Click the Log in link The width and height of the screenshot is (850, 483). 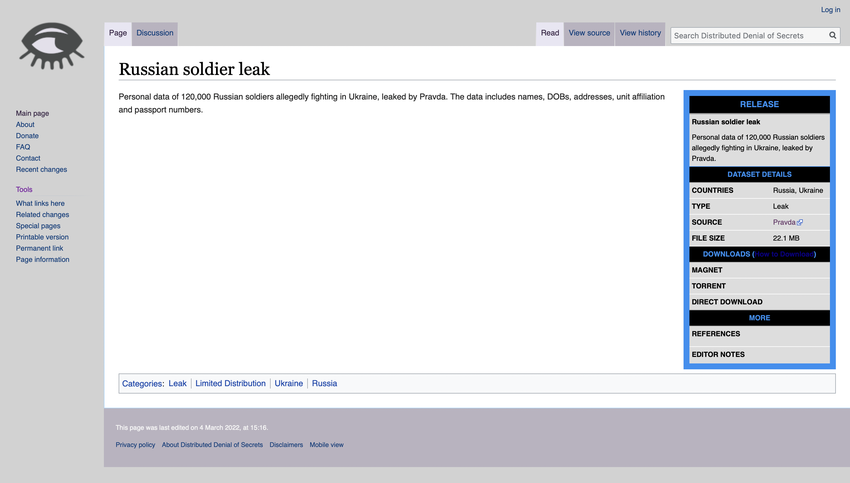830,10
